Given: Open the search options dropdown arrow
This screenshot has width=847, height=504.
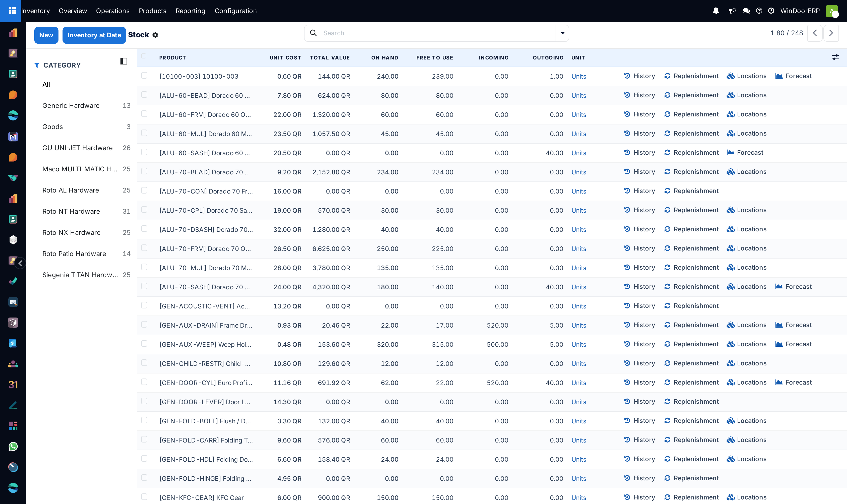Looking at the screenshot, I should (562, 33).
